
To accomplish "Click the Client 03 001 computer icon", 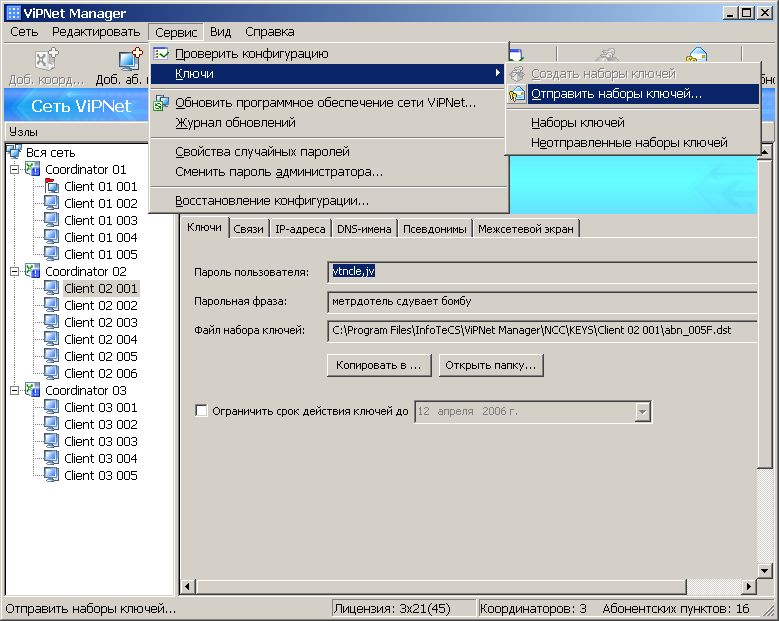I will [x=51, y=407].
